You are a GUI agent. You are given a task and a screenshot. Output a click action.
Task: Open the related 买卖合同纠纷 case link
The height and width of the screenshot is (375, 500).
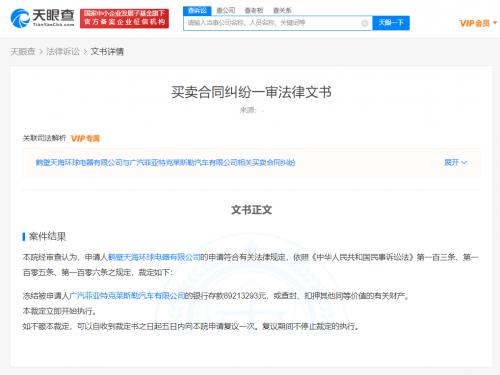165,163
